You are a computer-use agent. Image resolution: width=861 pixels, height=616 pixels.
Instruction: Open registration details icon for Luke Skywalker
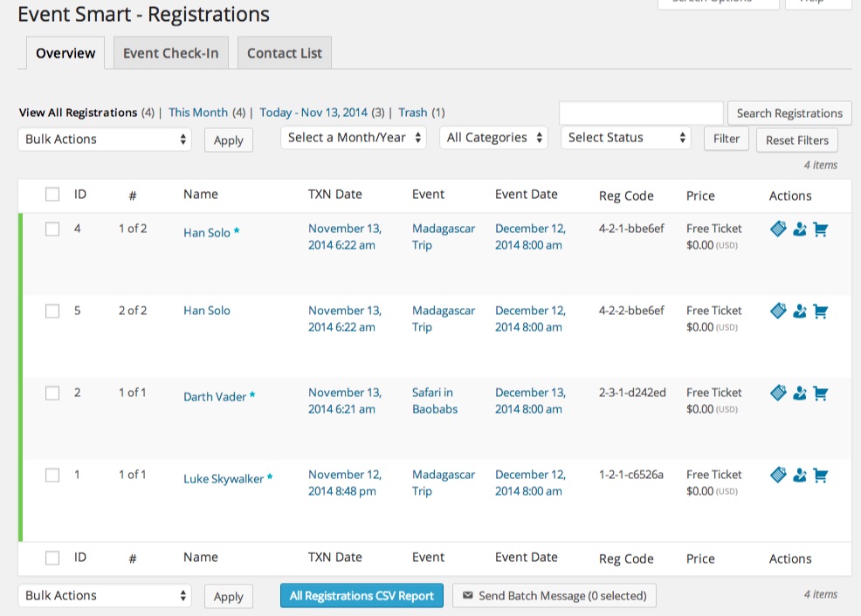[x=778, y=475]
